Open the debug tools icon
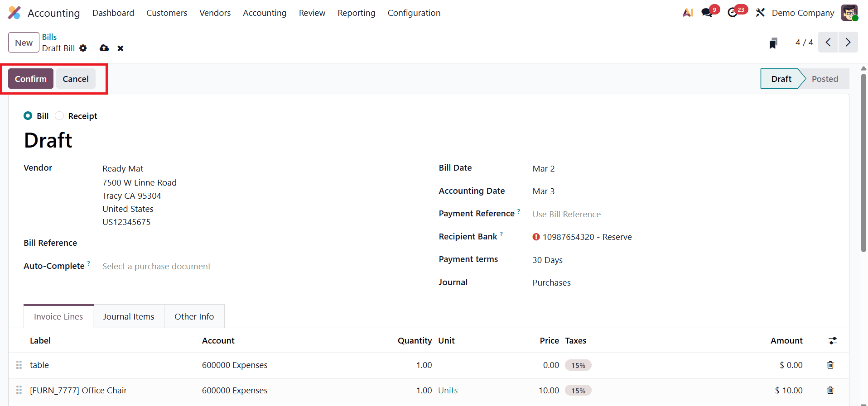This screenshot has height=406, width=868. click(x=760, y=13)
